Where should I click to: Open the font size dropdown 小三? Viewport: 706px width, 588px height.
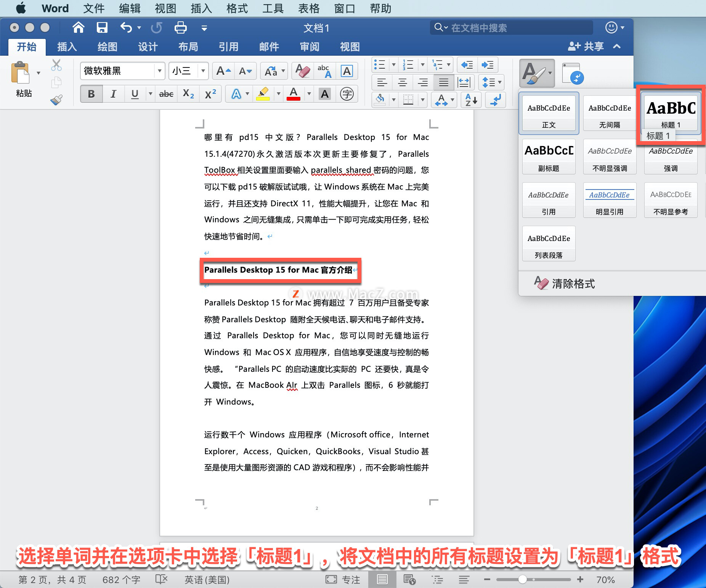click(x=203, y=71)
